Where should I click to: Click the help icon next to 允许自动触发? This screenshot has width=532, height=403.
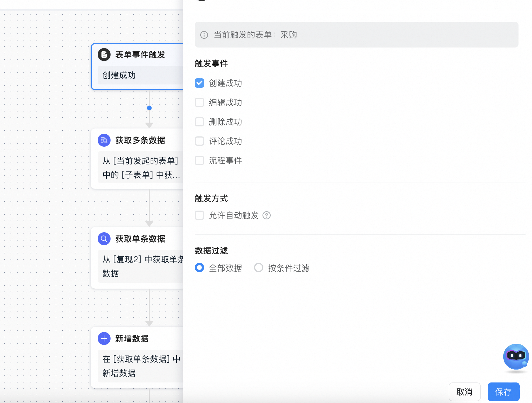click(267, 215)
